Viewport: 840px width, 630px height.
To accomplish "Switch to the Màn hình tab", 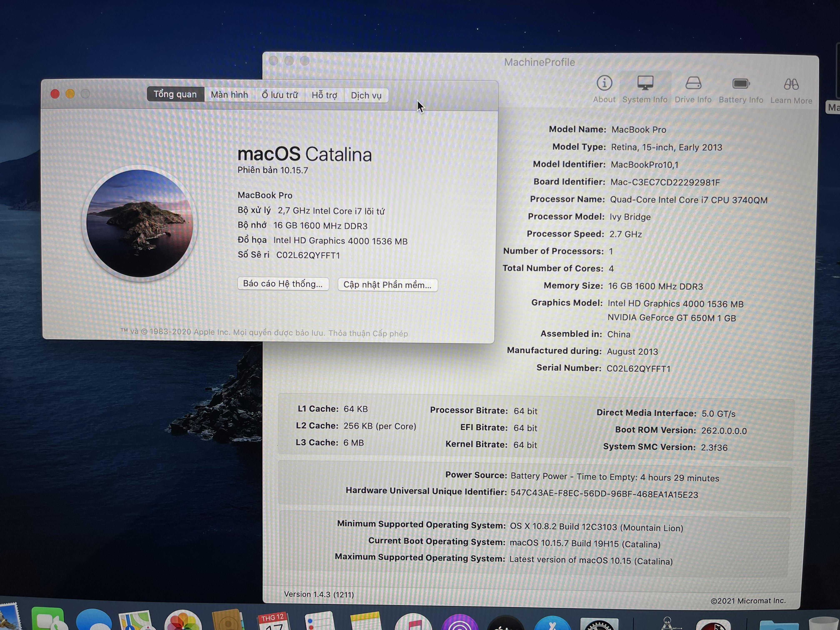I will (x=229, y=95).
